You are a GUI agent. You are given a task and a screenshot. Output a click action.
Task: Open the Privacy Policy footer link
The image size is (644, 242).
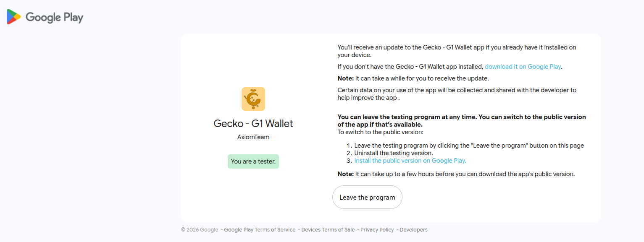(377, 230)
